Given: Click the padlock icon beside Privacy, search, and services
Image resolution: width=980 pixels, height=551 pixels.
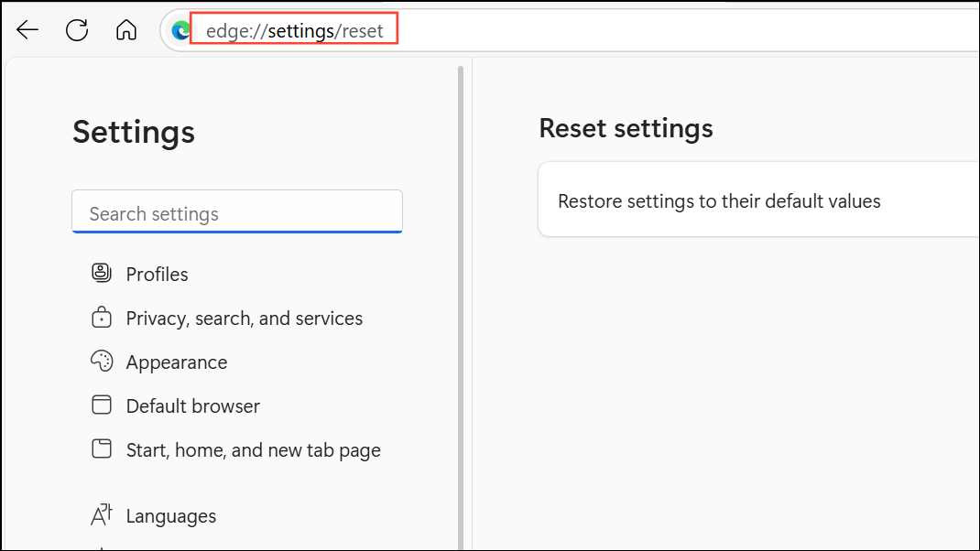Looking at the screenshot, I should coord(101,318).
